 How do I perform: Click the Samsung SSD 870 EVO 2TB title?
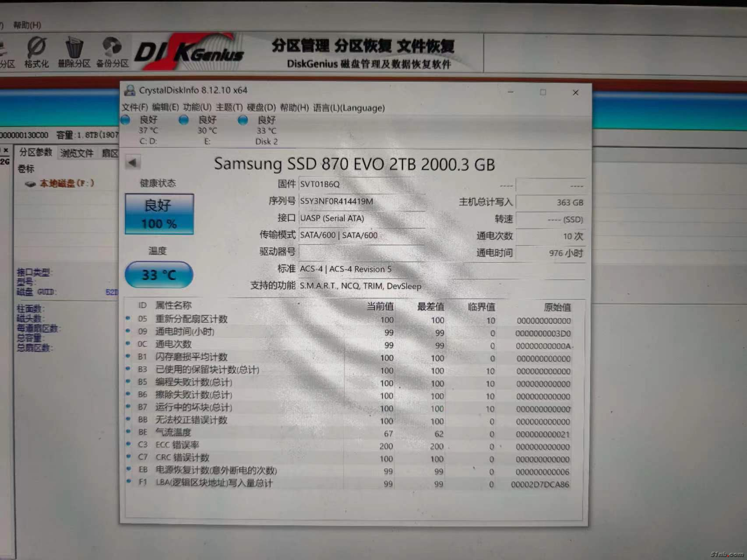(x=354, y=164)
